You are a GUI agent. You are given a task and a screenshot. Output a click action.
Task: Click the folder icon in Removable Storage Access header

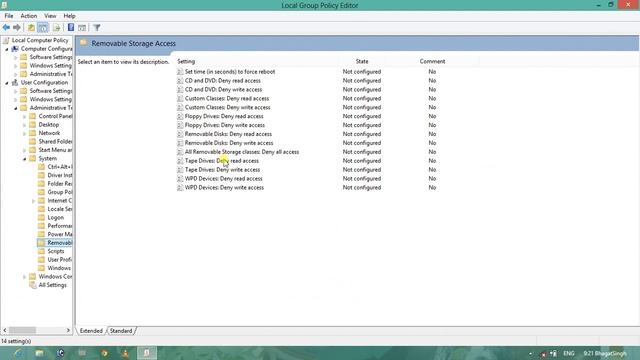point(84,43)
